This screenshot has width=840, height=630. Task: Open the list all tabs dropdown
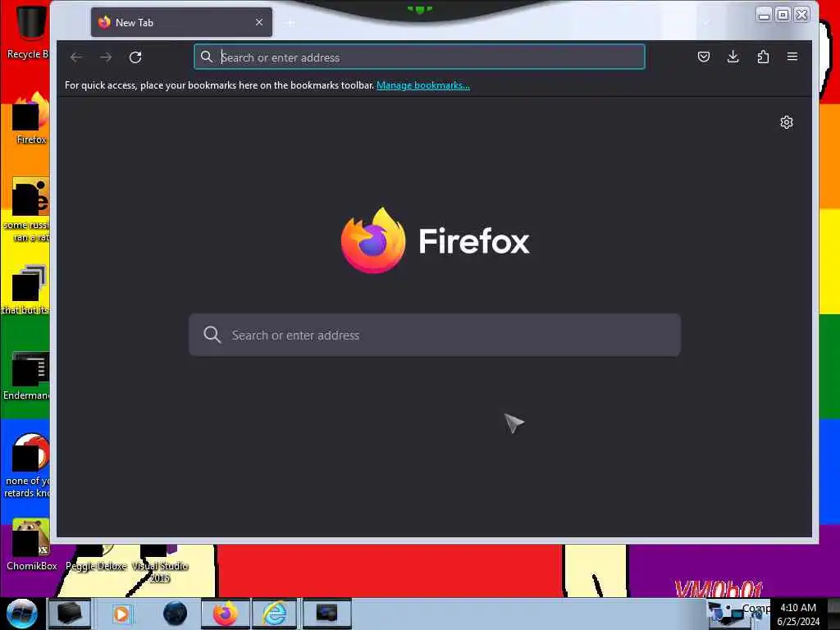point(706,23)
